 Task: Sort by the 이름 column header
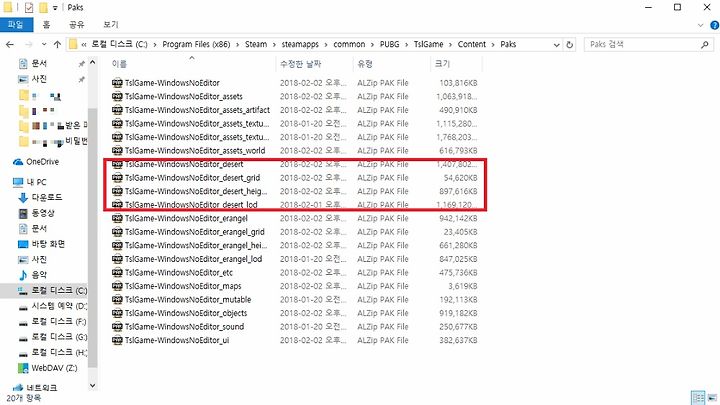pos(119,64)
